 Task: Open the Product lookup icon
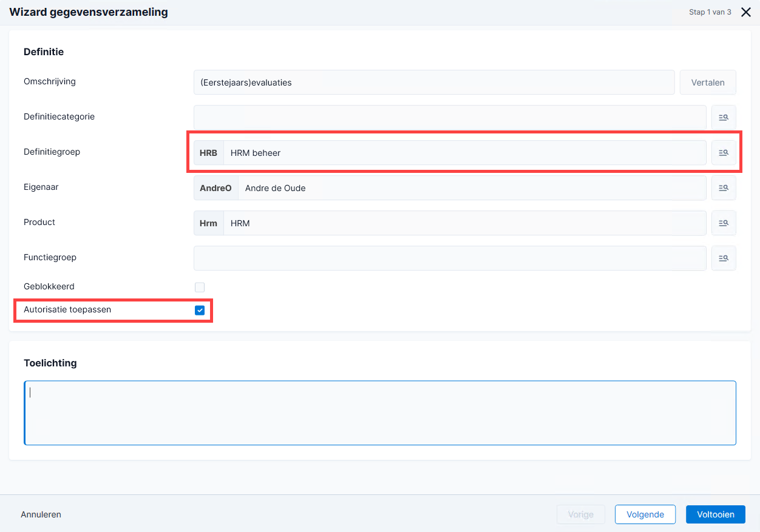point(724,223)
